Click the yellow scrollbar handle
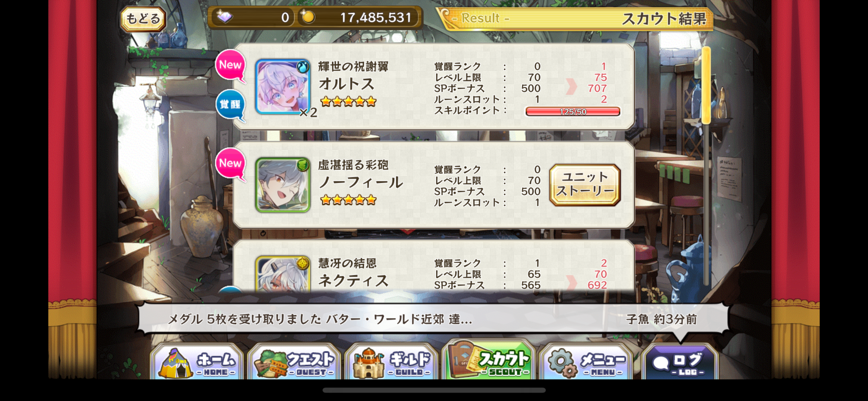Viewport: 868px width, 401px height. point(706,85)
